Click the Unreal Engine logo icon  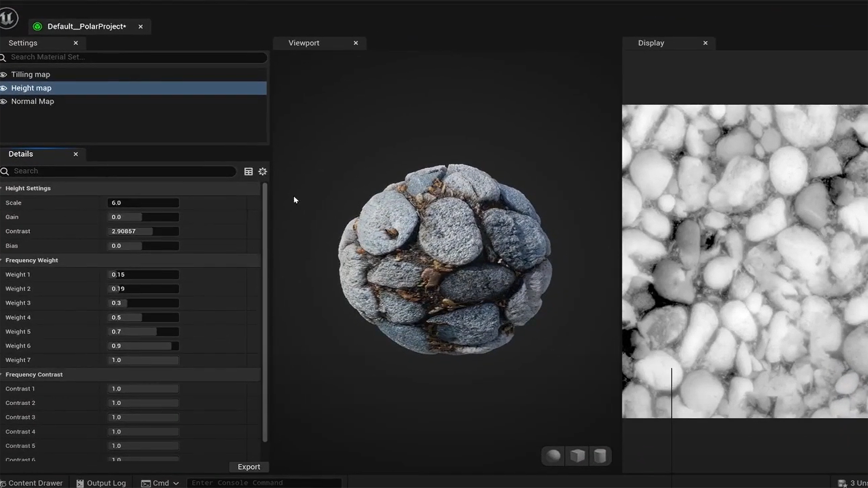click(8, 18)
